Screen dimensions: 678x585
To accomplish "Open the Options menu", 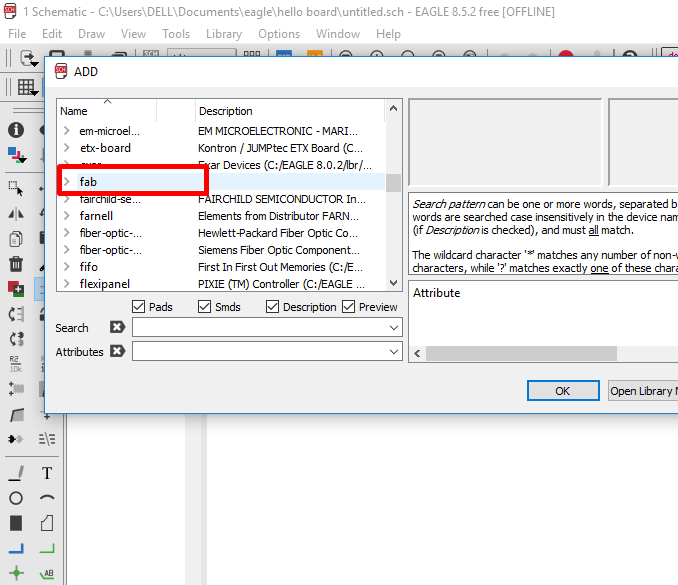I will click(x=279, y=34).
